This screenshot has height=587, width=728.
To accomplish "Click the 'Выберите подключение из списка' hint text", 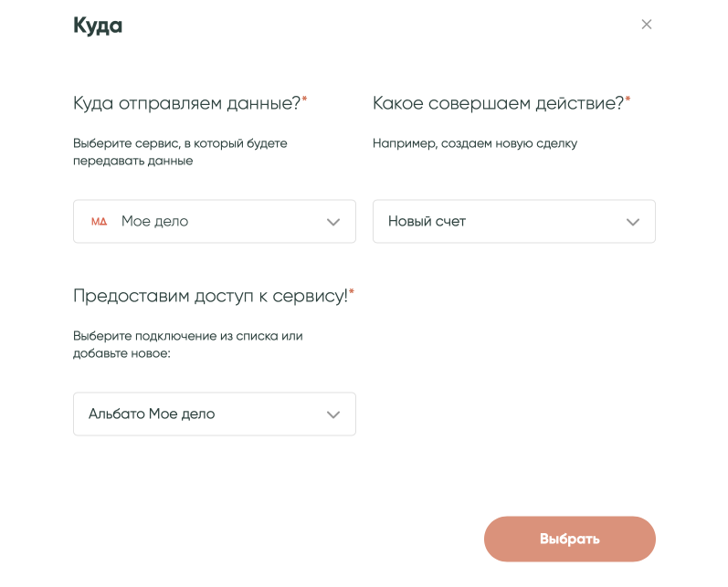I will click(x=187, y=344).
